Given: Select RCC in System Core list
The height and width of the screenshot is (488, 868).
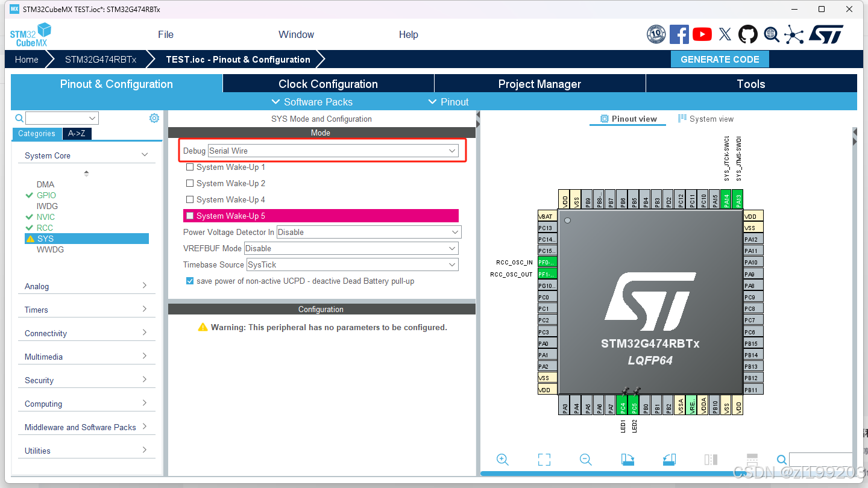Looking at the screenshot, I should [45, 228].
